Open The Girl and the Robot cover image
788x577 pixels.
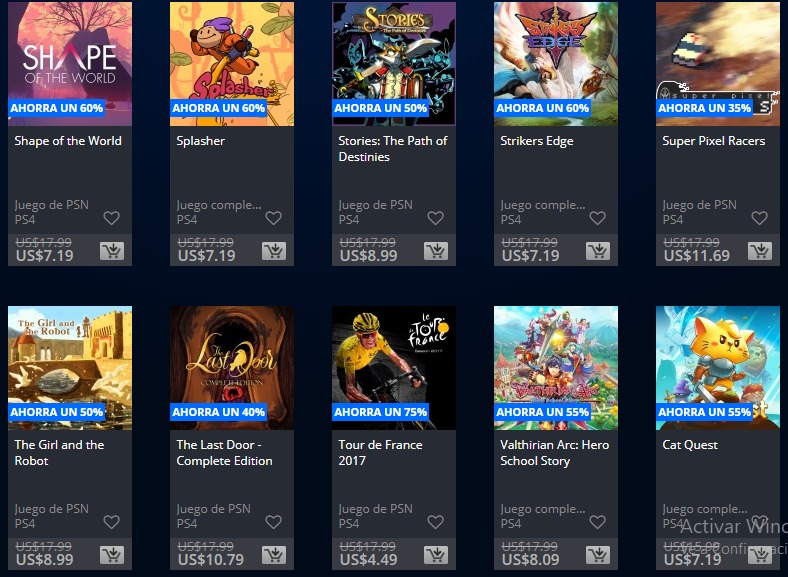pos(70,368)
